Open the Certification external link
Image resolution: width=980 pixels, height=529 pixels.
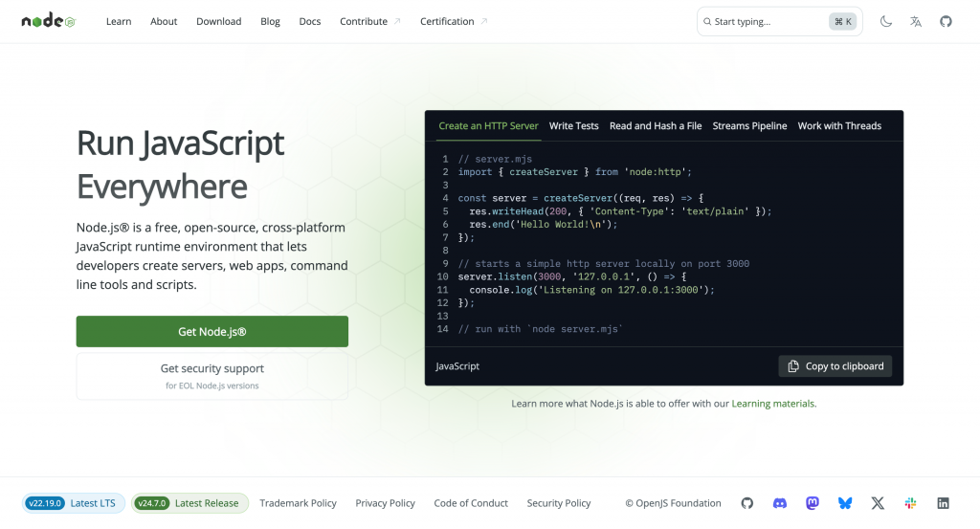click(454, 21)
